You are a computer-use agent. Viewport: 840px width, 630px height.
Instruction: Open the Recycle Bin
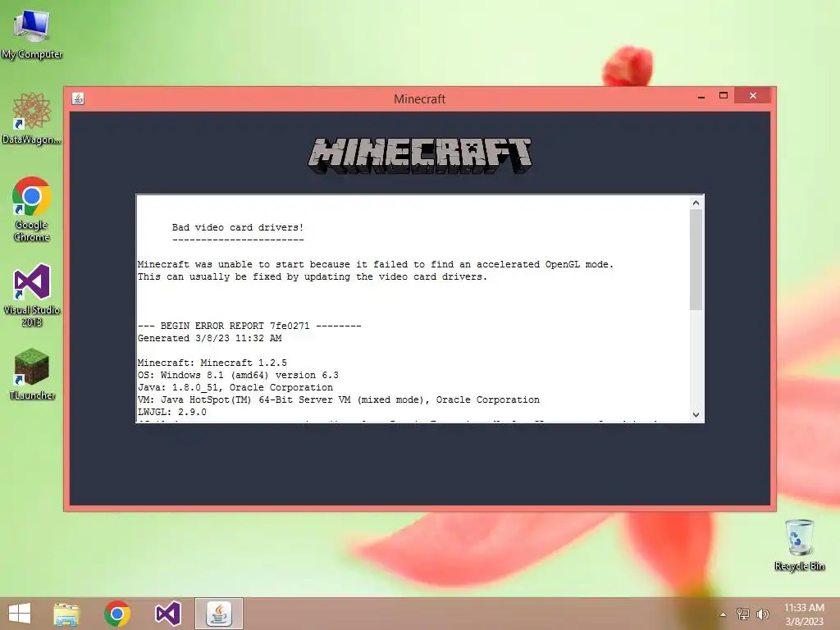799,545
